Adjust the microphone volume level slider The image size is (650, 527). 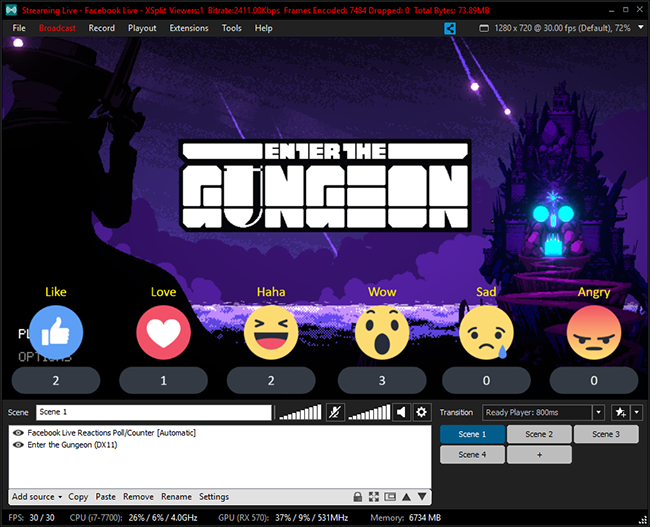click(x=300, y=412)
